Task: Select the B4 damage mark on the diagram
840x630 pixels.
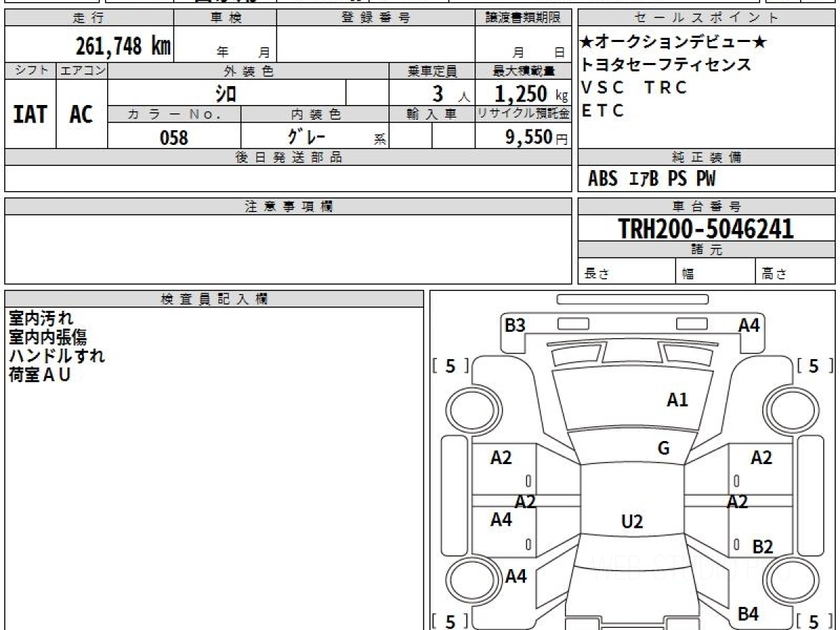Action: pyautogui.click(x=748, y=614)
